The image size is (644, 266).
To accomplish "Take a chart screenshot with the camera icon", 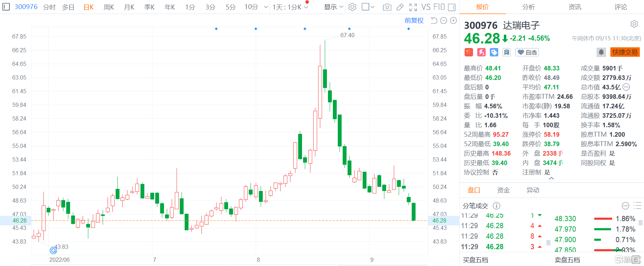I will (387, 7).
